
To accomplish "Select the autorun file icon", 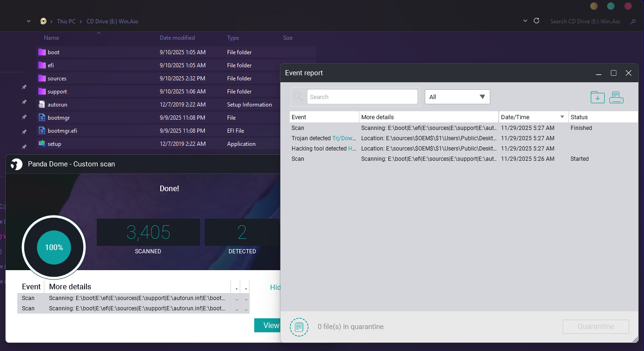I will point(42,104).
